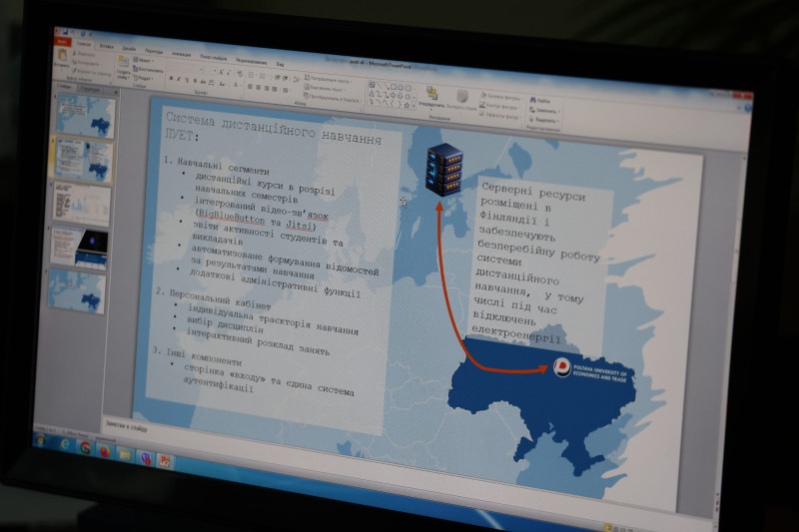
Task: Click the Find binoculars button
Action: tap(540, 101)
